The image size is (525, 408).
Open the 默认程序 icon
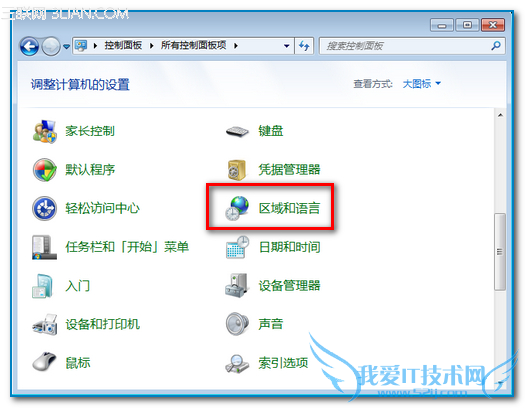click(44, 170)
